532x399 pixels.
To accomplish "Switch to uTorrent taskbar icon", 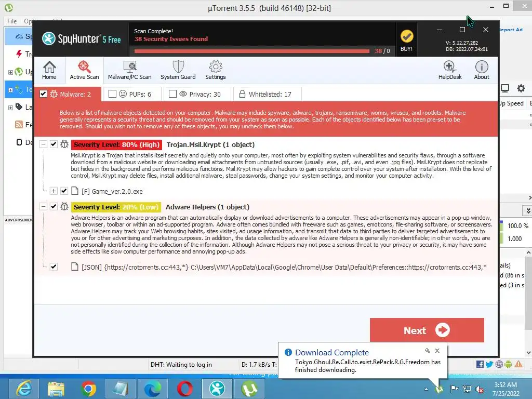I will 249,389.
